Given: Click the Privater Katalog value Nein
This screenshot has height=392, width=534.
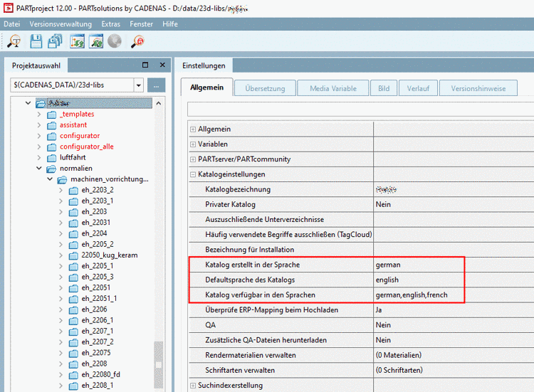Looking at the screenshot, I should click(383, 204).
